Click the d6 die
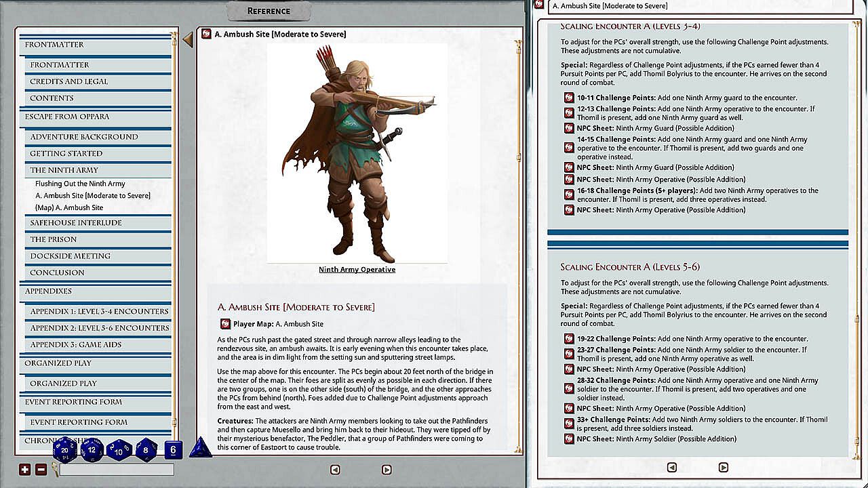The image size is (868, 488). [x=173, y=449]
